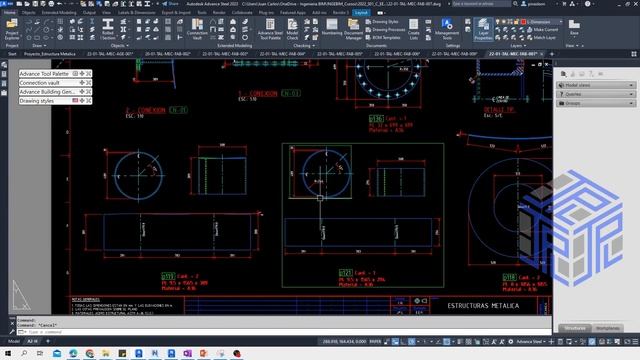The image size is (640, 360).
Task: Click the Plot printer icon in quick access toolbar
Action: [x=51, y=4]
